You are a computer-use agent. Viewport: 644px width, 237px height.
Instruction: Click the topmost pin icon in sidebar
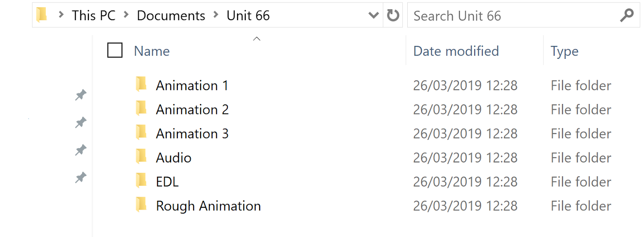coord(81,95)
